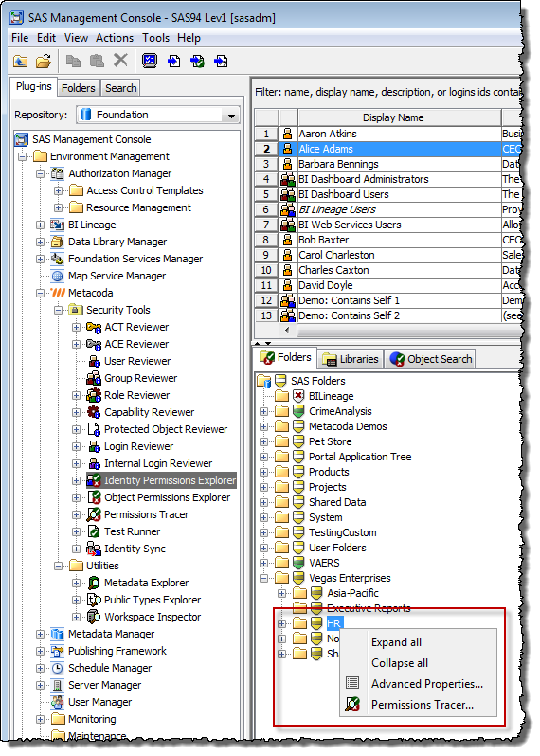Click the Server Manager icon
The image size is (540, 756).
pyautogui.click(x=58, y=685)
